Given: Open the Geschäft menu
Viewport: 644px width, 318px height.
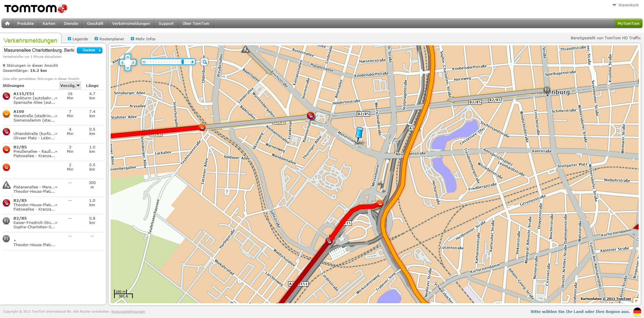Looking at the screenshot, I should tap(95, 24).
